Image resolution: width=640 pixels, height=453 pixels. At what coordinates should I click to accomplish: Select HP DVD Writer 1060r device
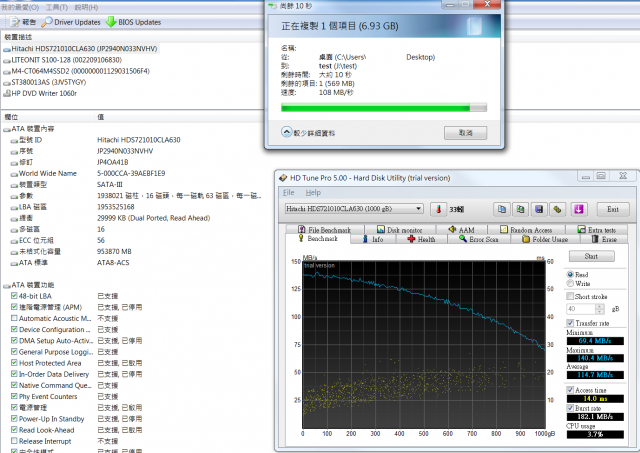tap(45, 93)
